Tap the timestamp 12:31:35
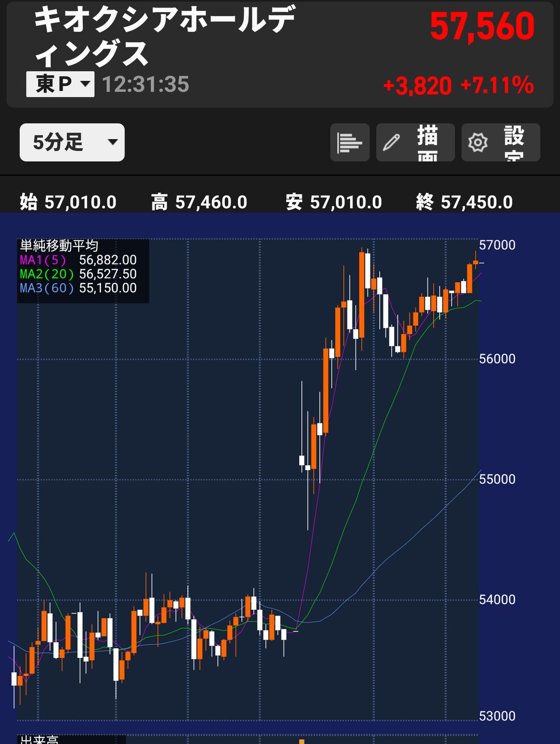The height and width of the screenshot is (744, 560). [145, 85]
